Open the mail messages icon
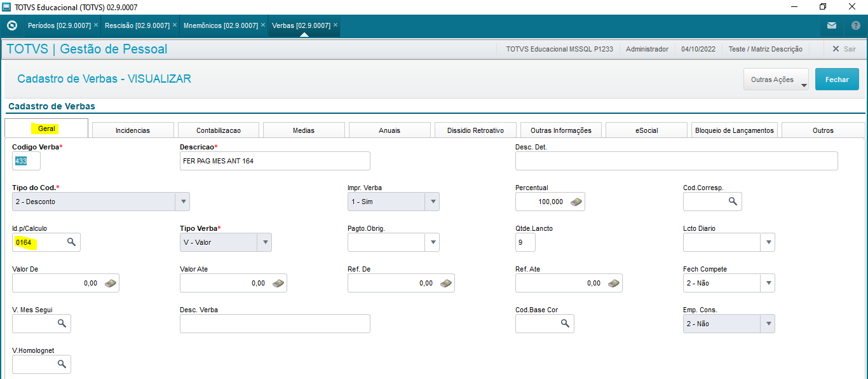The height and width of the screenshot is (379, 868). [x=832, y=25]
